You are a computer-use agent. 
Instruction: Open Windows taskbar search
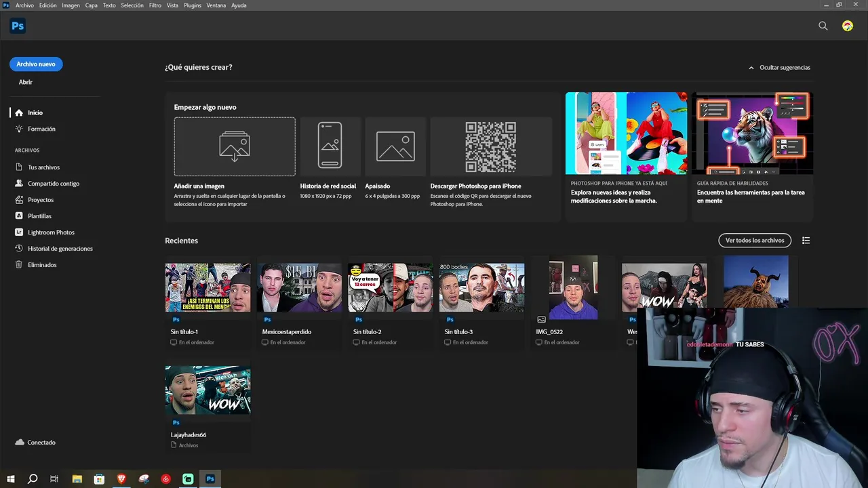click(x=33, y=479)
